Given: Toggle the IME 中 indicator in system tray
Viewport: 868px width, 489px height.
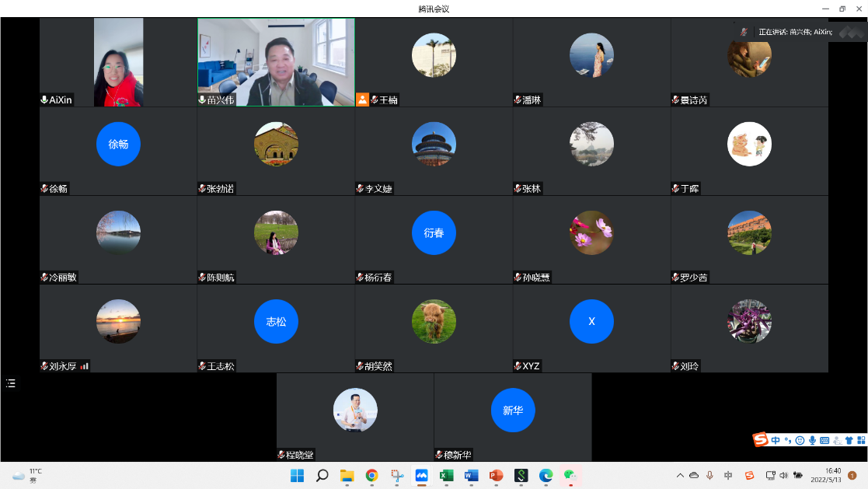Looking at the screenshot, I should coord(728,475).
